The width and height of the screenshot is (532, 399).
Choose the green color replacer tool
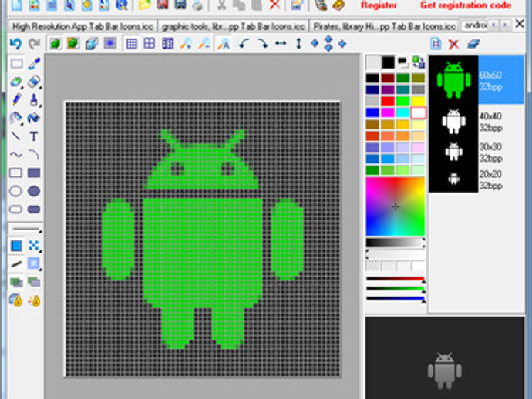coord(16,82)
